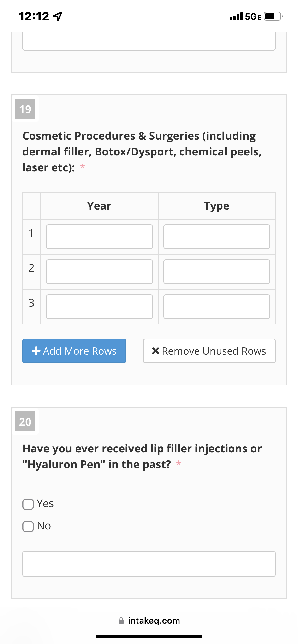Viewport: 298px width, 644px height.
Task: Tap the location arrow icon in status bar
Action: (x=58, y=17)
